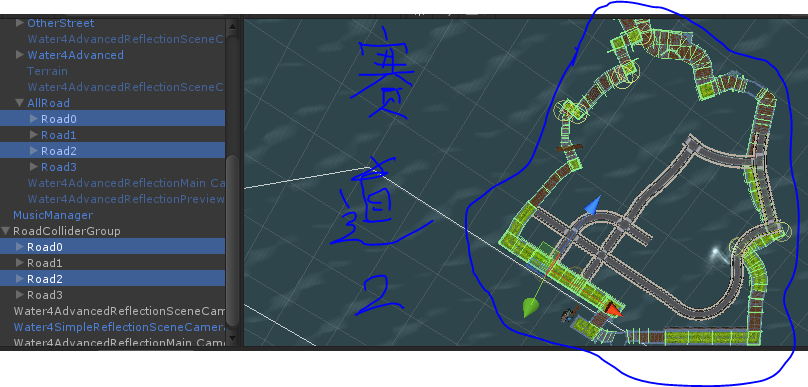
Task: Select Road1 label under AllRoad
Action: 59,135
